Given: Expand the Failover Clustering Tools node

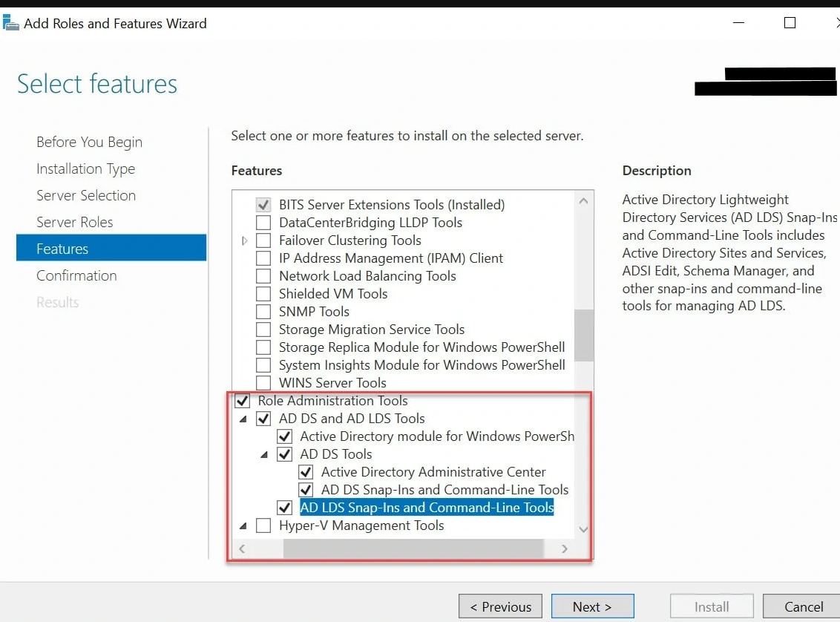Looking at the screenshot, I should point(244,240).
